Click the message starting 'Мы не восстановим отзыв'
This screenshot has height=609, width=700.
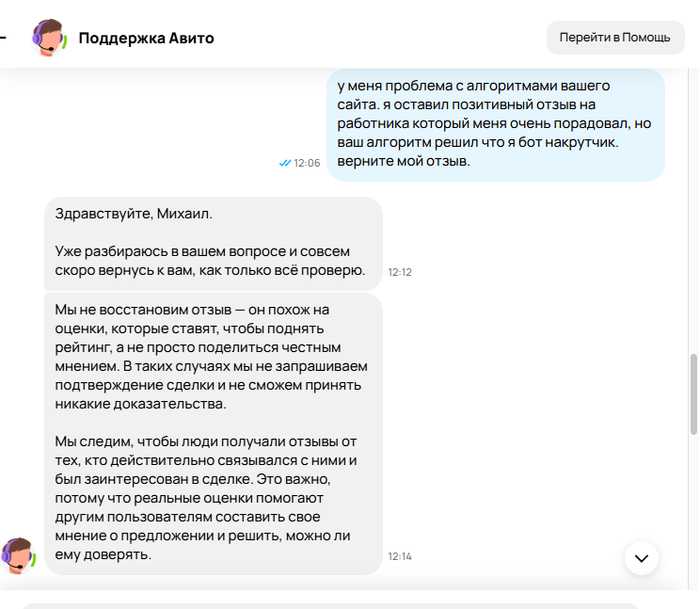(213, 433)
